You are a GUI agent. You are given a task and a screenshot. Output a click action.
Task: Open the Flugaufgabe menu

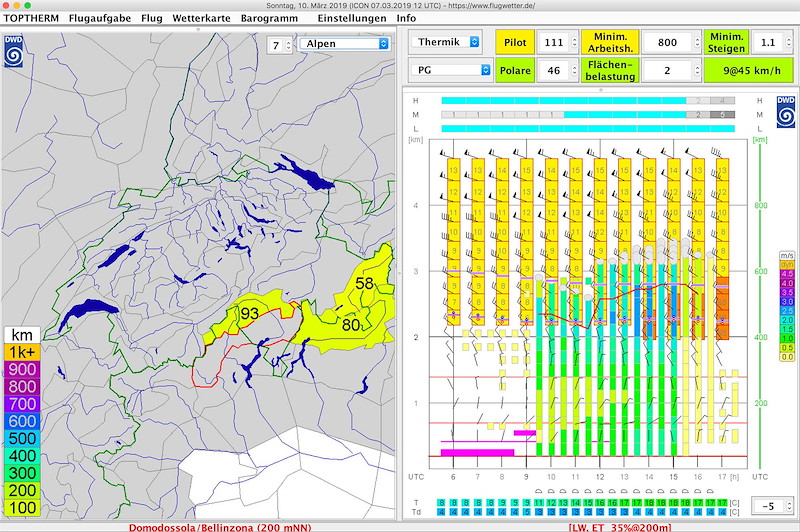100,18
